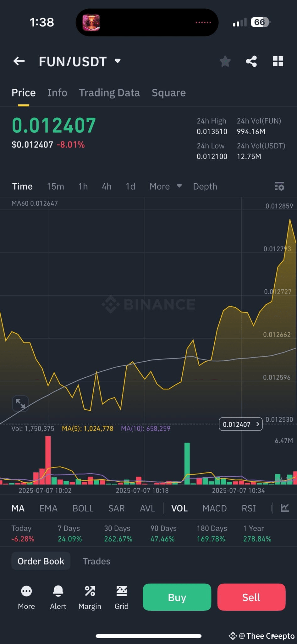
Task: Add FUN/USDT to favorites star
Action: pos(225,61)
